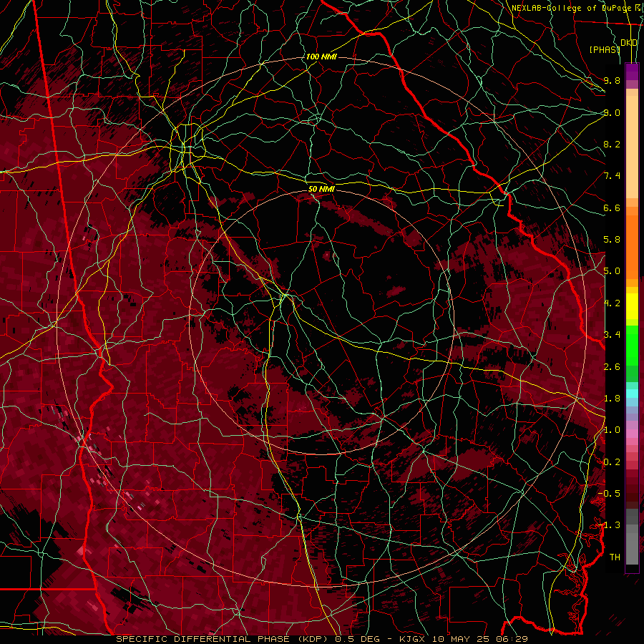This screenshot has width=644, height=644.
Task: Click the purple swatch at top of color bar
Action: point(632,72)
